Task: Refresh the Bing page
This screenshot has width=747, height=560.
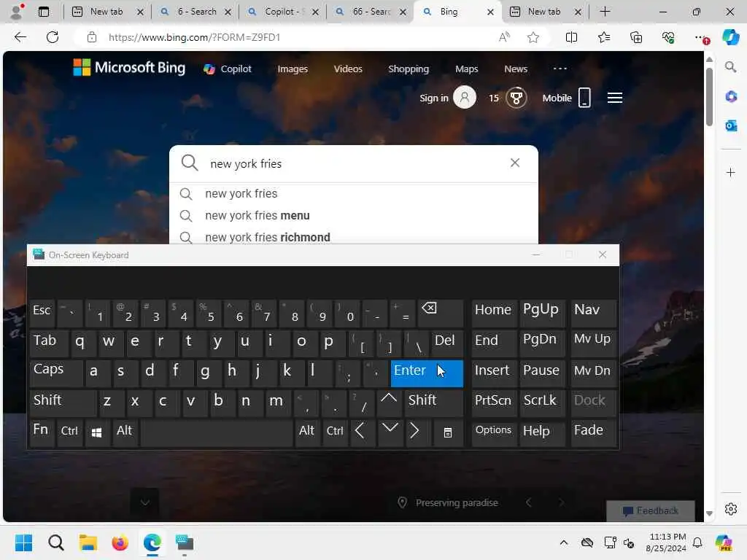Action: 53,37
